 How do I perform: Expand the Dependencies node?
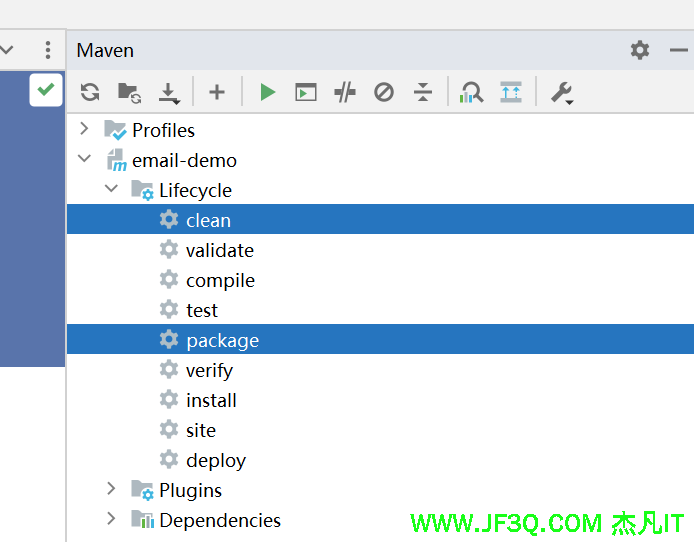click(x=112, y=519)
